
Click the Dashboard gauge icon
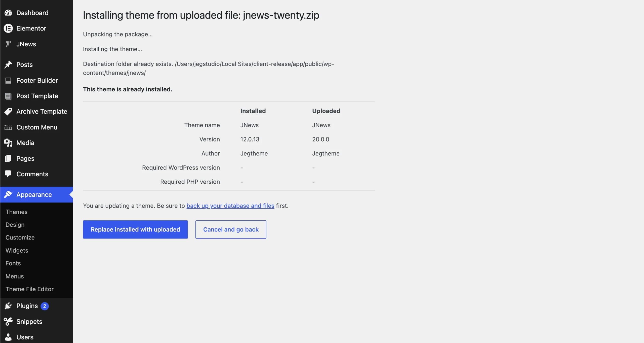point(8,13)
